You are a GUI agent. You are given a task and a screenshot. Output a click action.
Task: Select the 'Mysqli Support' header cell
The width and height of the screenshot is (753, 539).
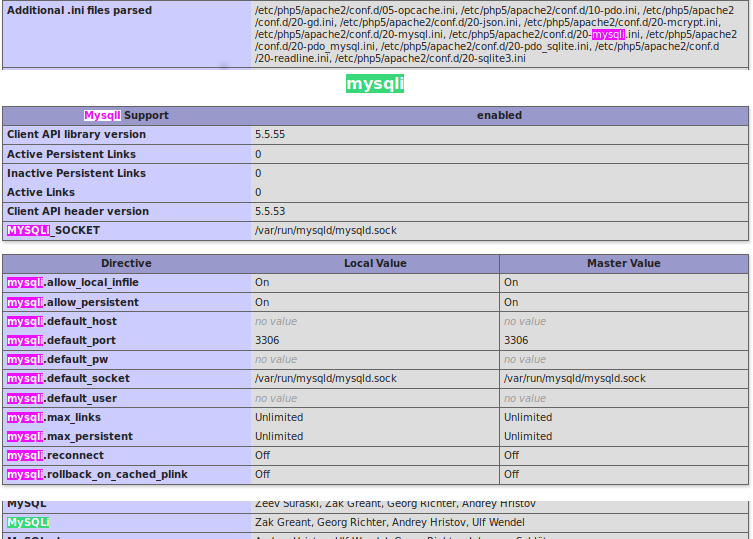coord(126,115)
